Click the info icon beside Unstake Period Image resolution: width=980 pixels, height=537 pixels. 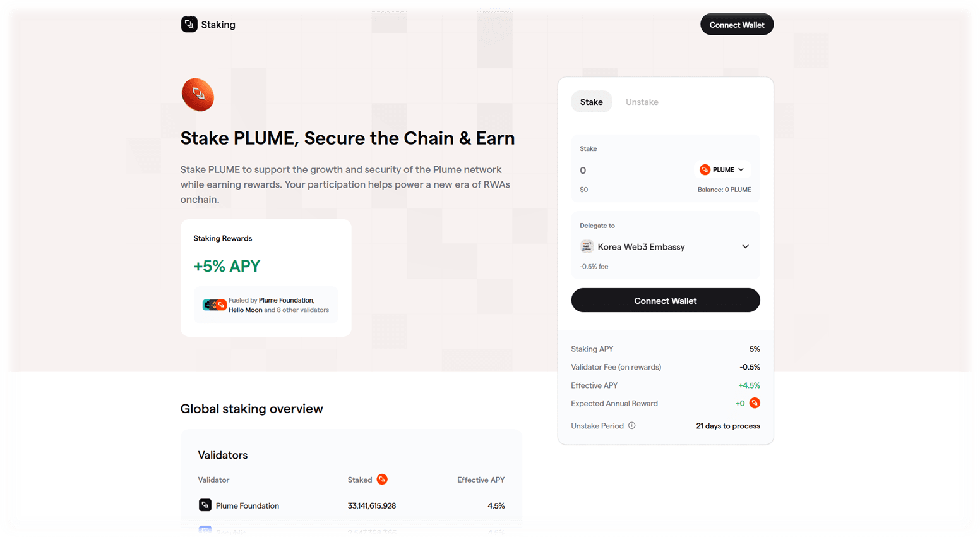[631, 426]
